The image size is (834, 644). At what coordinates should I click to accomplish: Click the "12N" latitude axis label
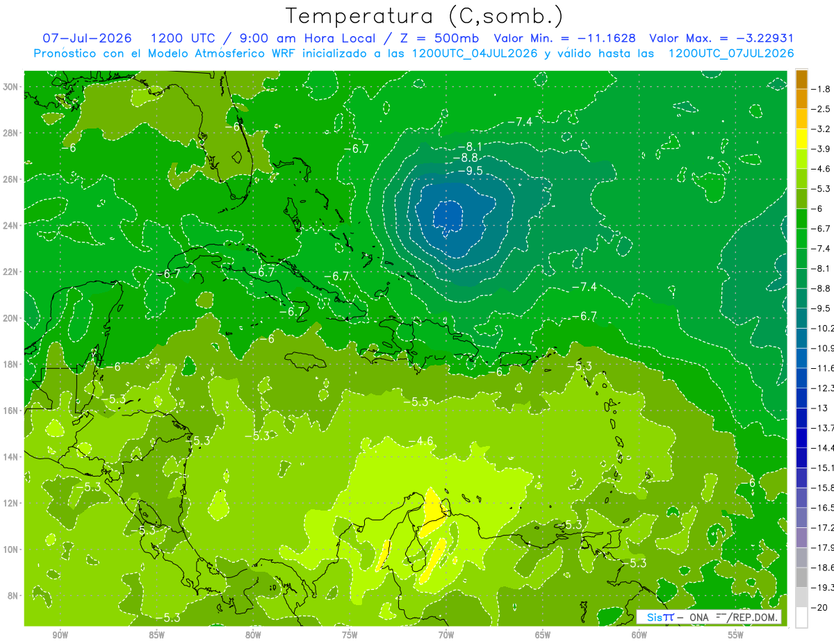coord(12,503)
